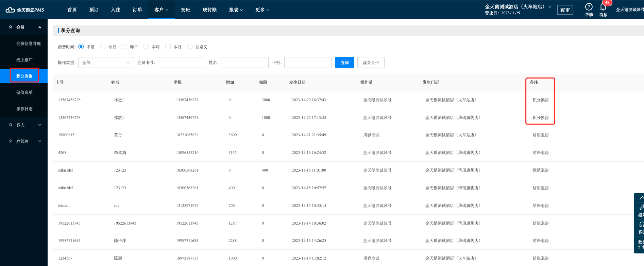Click the 发生日期 column header
Screen dimensions: 644x266
297,82
